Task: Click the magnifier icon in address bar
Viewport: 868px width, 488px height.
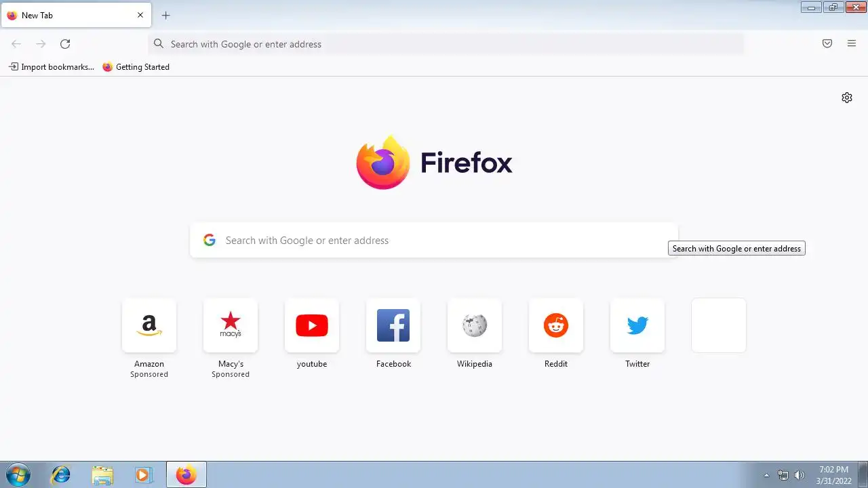Action: point(159,44)
